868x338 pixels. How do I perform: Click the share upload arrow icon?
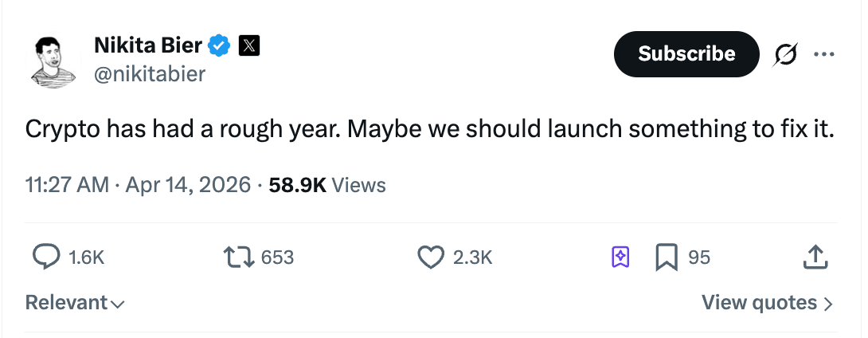813,257
